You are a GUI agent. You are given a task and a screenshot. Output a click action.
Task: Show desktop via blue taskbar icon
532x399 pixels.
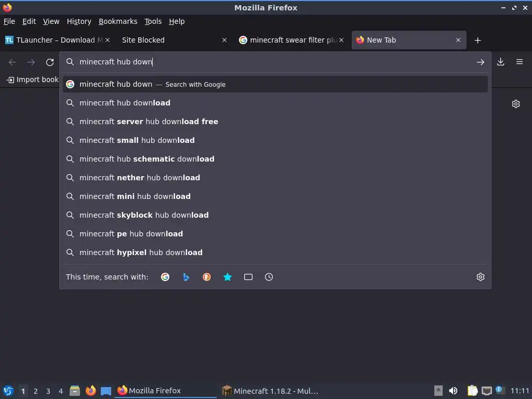pos(106,391)
